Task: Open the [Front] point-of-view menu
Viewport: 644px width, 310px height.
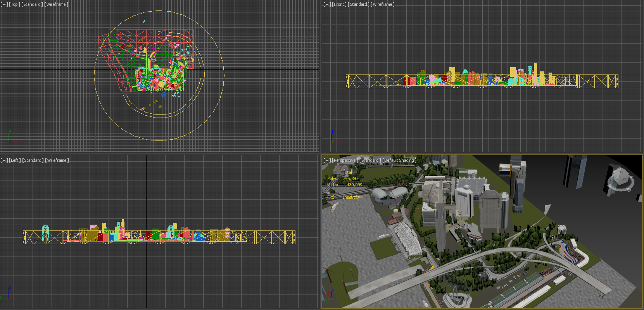Action: pos(339,4)
